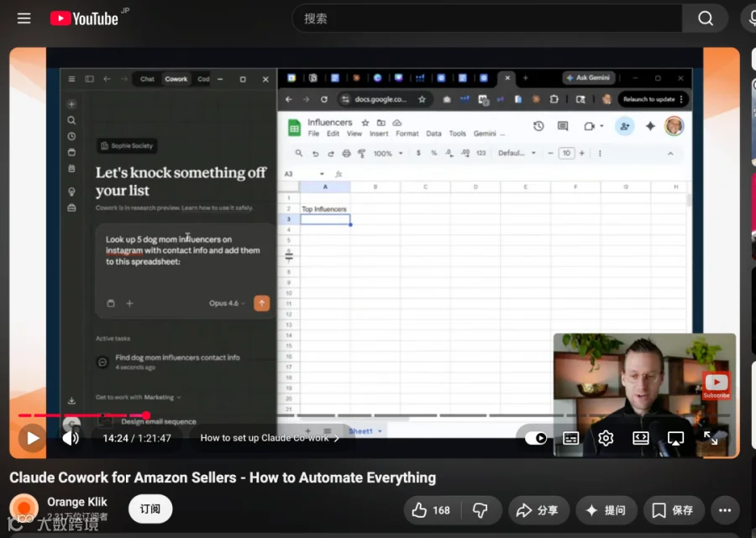Image resolution: width=756 pixels, height=538 pixels.
Task: Open the three-dot more actions menu
Action: [x=725, y=510]
